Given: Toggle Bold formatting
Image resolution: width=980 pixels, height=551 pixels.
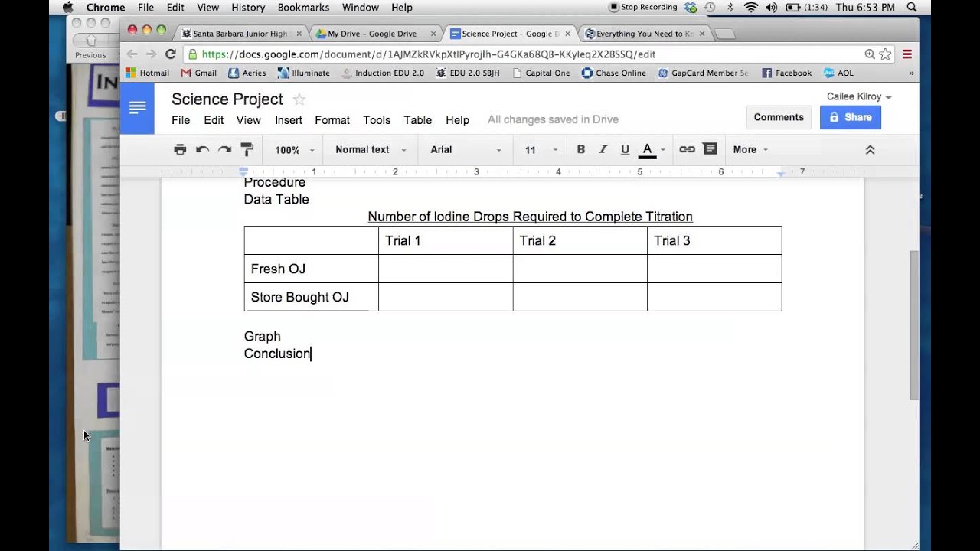Looking at the screenshot, I should (581, 149).
